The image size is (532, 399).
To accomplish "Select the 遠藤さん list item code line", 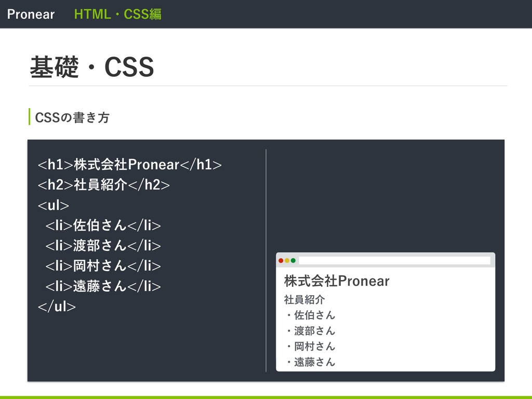I will pos(103,286).
